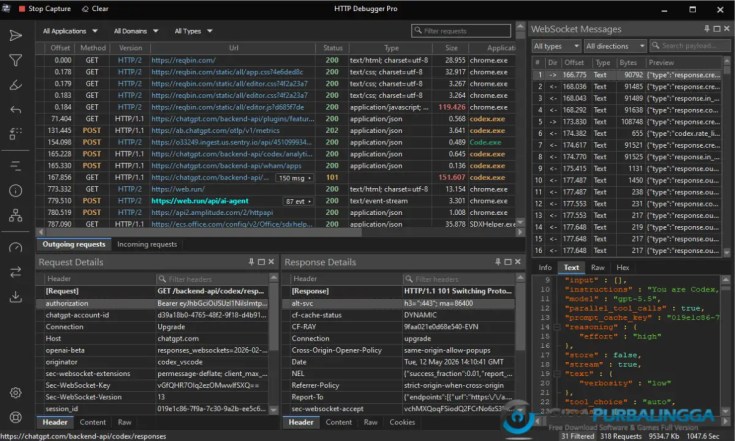
Task: Click the two-way arrows sidebar icon
Action: tap(15, 272)
